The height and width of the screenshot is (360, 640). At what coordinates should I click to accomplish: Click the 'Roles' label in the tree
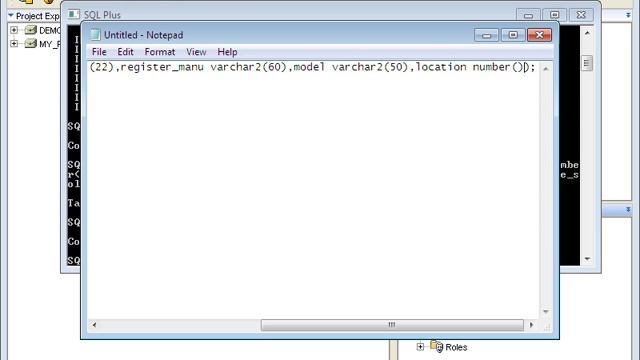456,347
